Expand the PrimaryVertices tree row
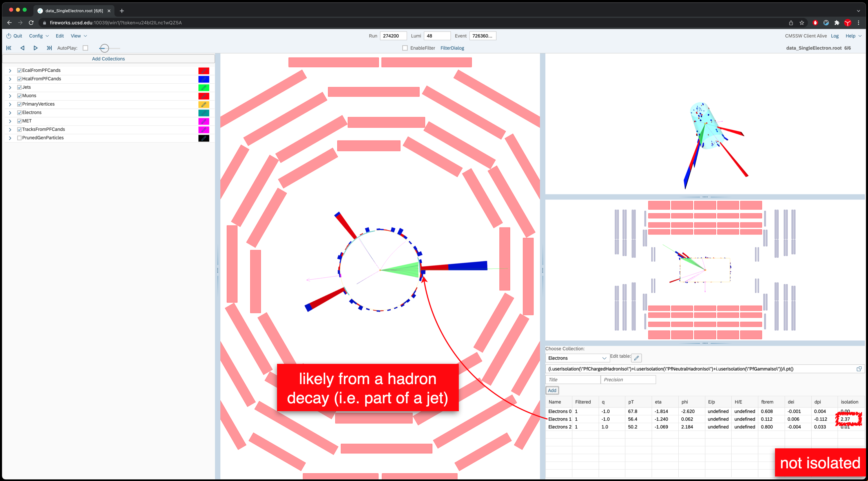 10,104
